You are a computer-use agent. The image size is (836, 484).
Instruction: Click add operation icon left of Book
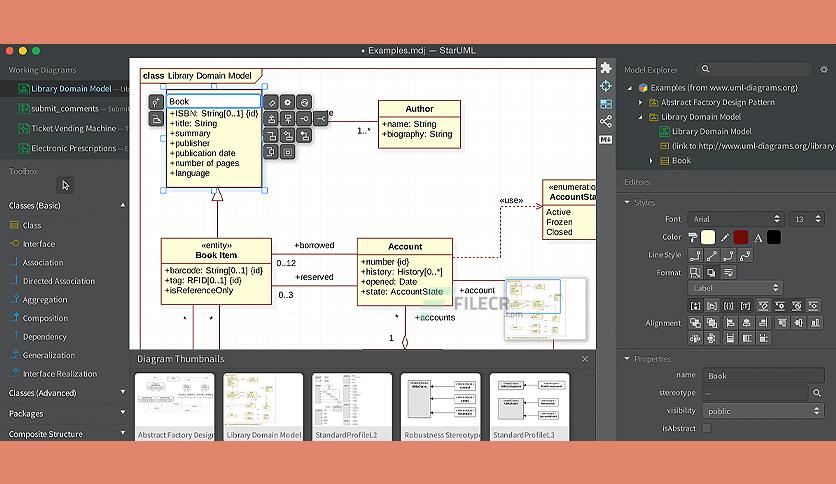coord(156,119)
